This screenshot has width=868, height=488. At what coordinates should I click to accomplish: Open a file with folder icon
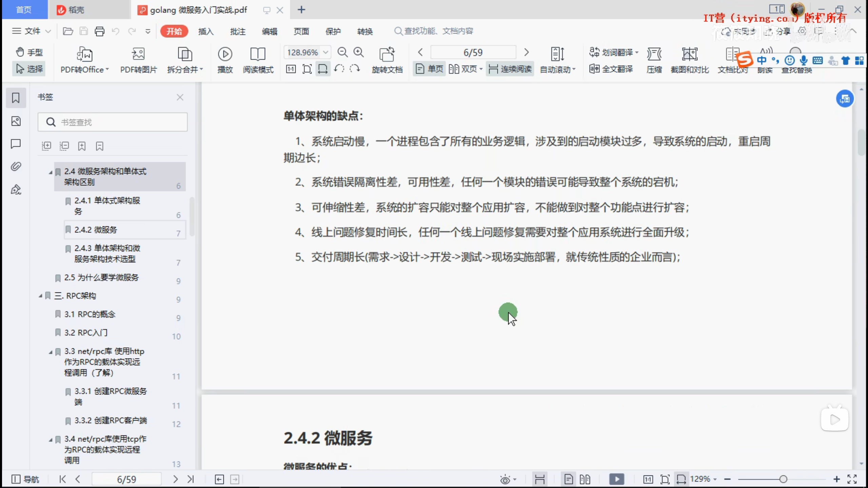coord(68,31)
